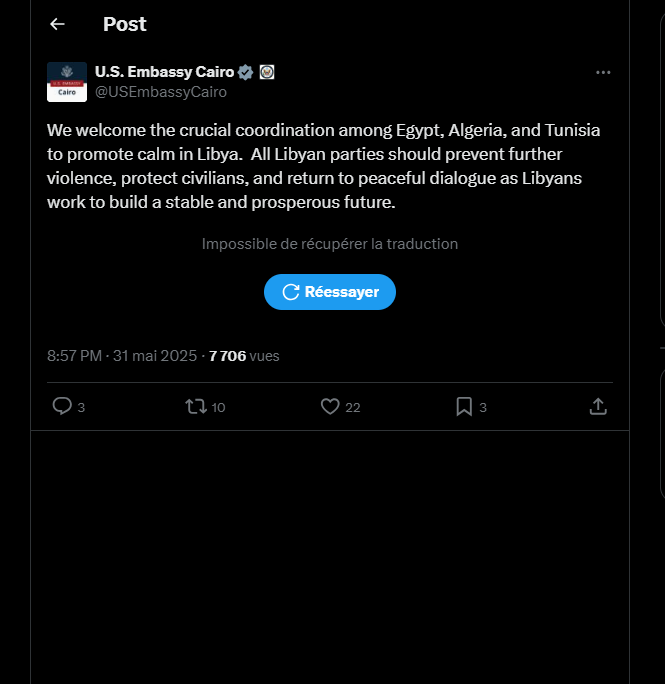Click the reply speech bubble icon

tap(61, 406)
